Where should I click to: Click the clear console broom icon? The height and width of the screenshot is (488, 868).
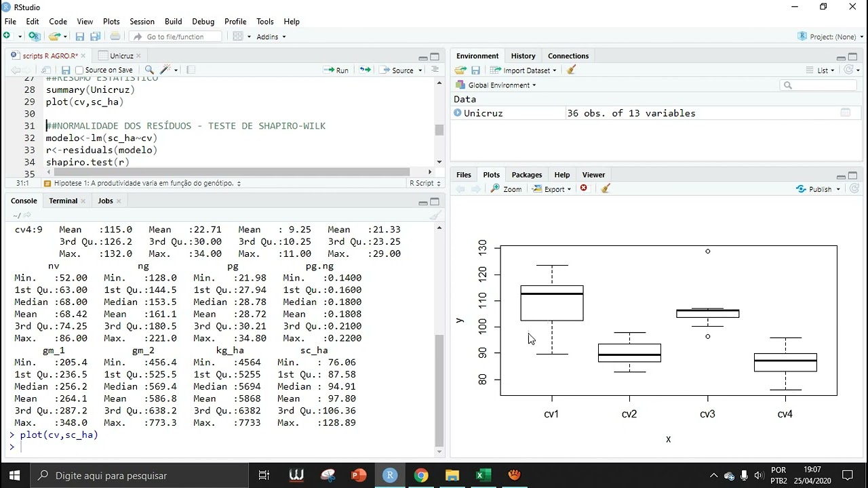435,216
